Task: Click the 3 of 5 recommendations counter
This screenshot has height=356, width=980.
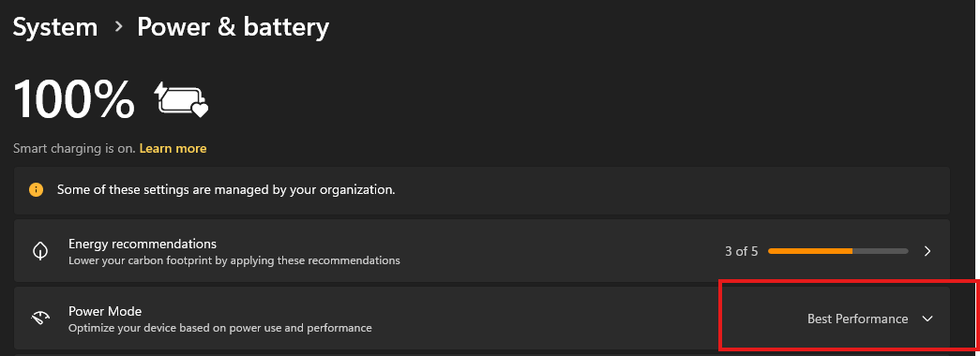Action: [741, 251]
